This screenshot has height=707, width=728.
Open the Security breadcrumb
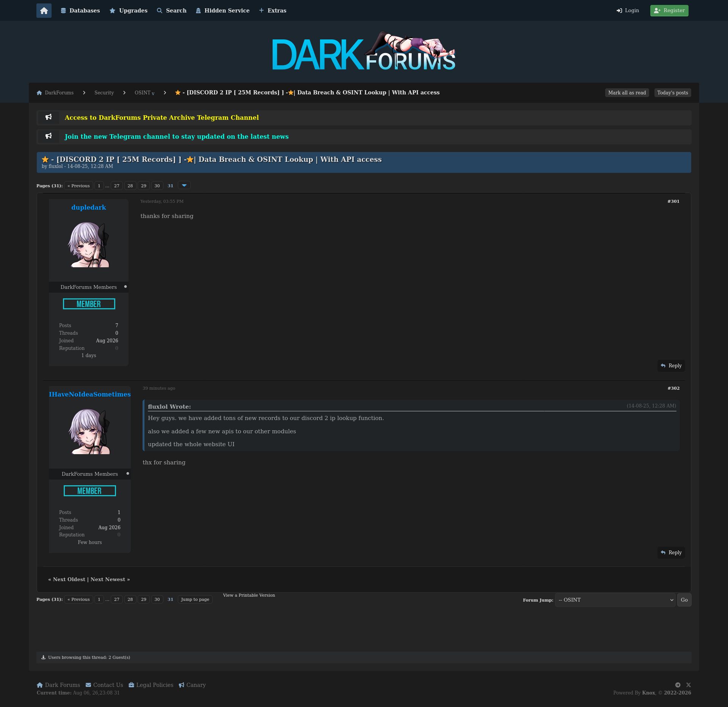coord(104,93)
